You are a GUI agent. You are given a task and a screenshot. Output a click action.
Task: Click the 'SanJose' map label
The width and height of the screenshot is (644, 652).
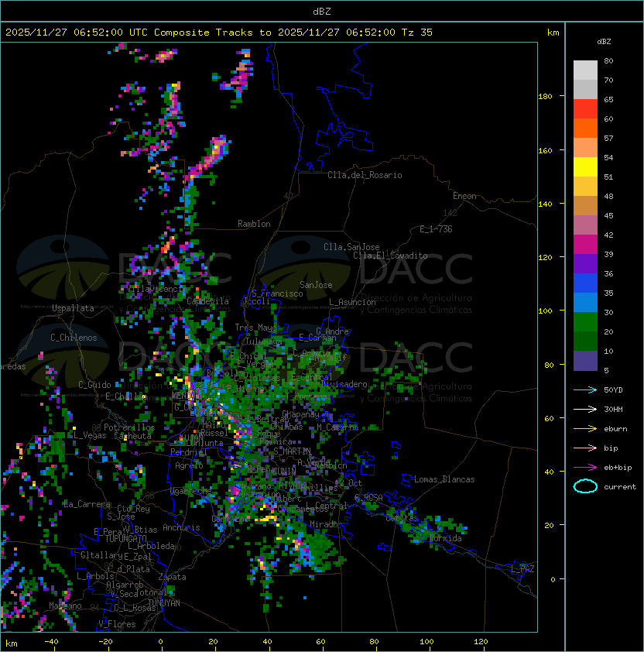click(x=316, y=285)
